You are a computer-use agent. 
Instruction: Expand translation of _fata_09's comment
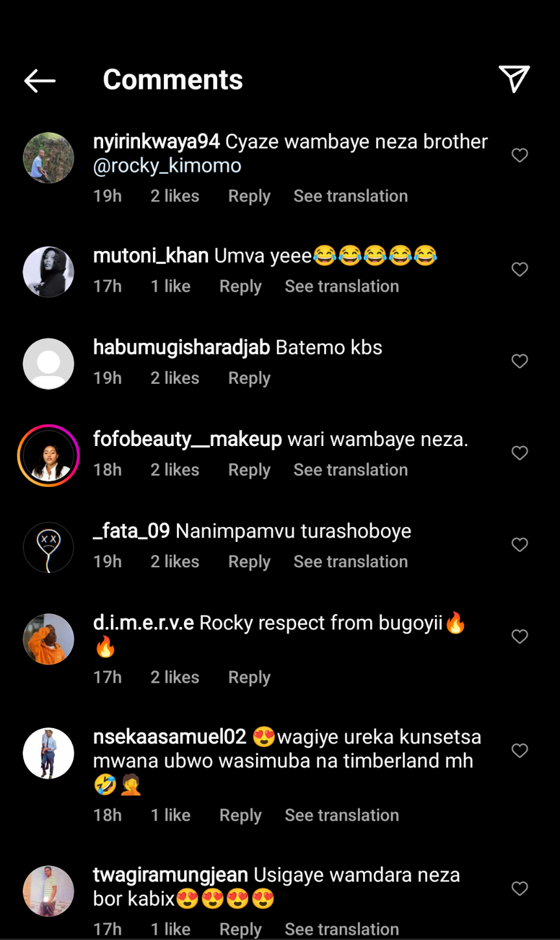pos(351,561)
